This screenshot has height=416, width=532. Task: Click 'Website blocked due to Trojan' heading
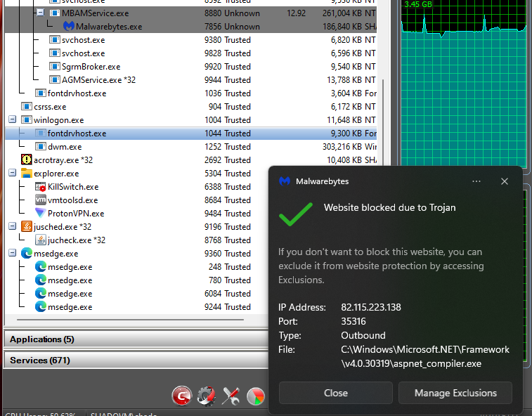coord(389,207)
